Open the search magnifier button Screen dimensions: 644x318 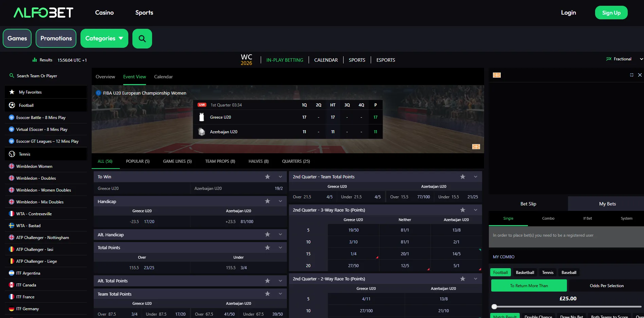tap(142, 39)
